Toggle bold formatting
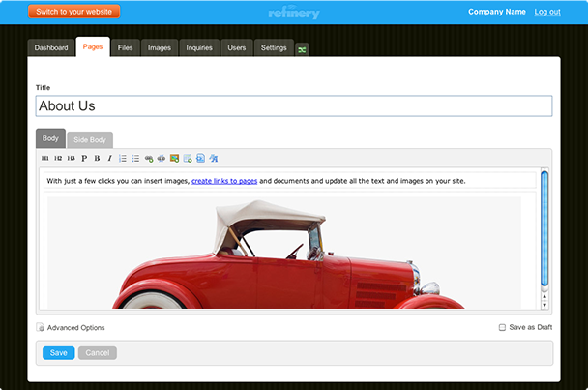Image resolution: width=588 pixels, height=390 pixels. (97, 159)
